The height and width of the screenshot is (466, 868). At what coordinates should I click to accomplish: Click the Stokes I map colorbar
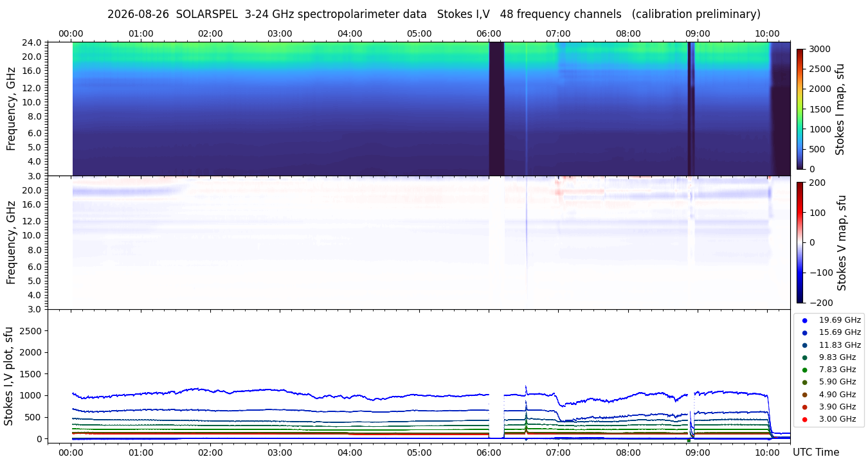[800, 109]
